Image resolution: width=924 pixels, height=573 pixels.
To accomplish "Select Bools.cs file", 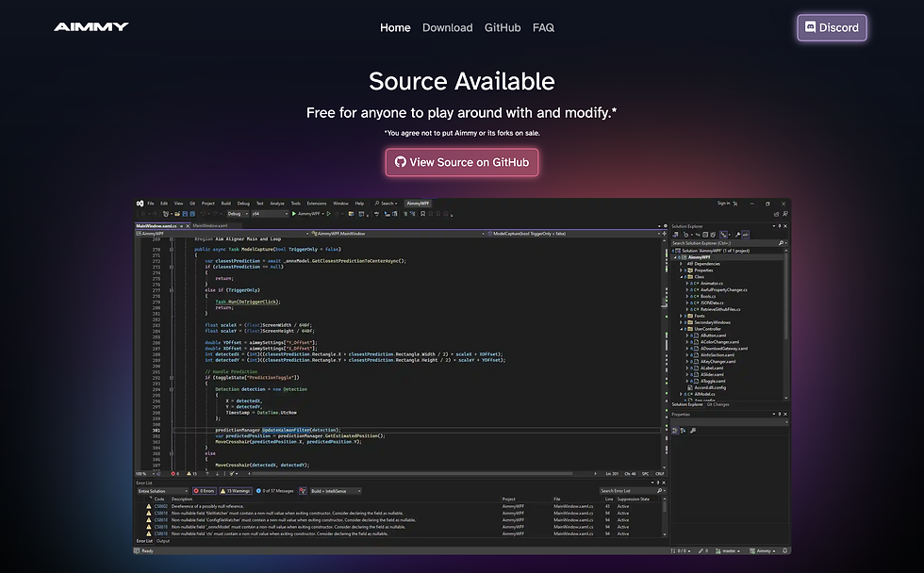I will [x=708, y=296].
